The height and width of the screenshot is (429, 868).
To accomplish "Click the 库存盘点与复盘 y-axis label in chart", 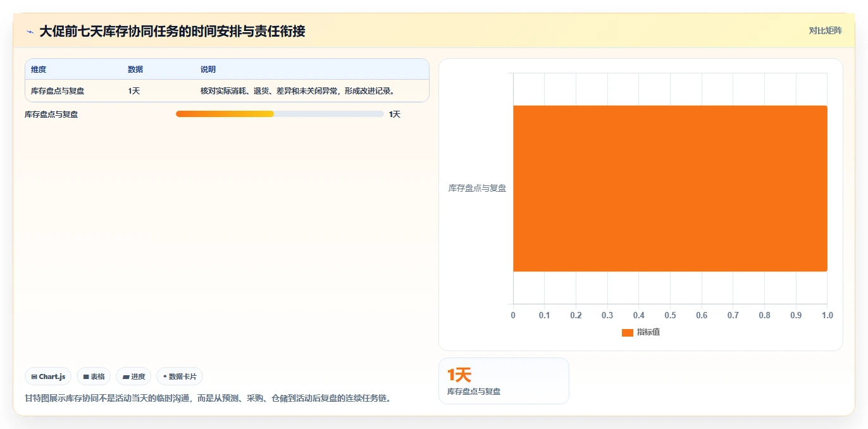I will tap(477, 188).
